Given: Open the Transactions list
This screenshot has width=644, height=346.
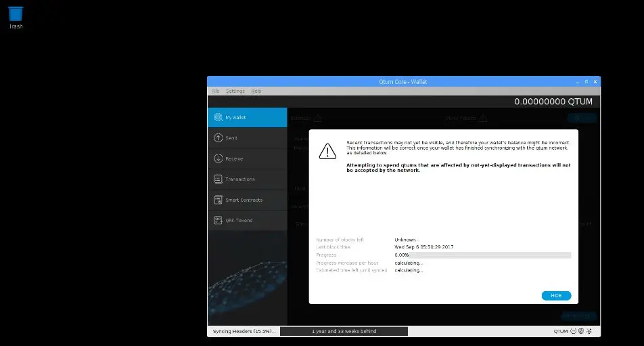Looking at the screenshot, I should pyautogui.click(x=248, y=179).
